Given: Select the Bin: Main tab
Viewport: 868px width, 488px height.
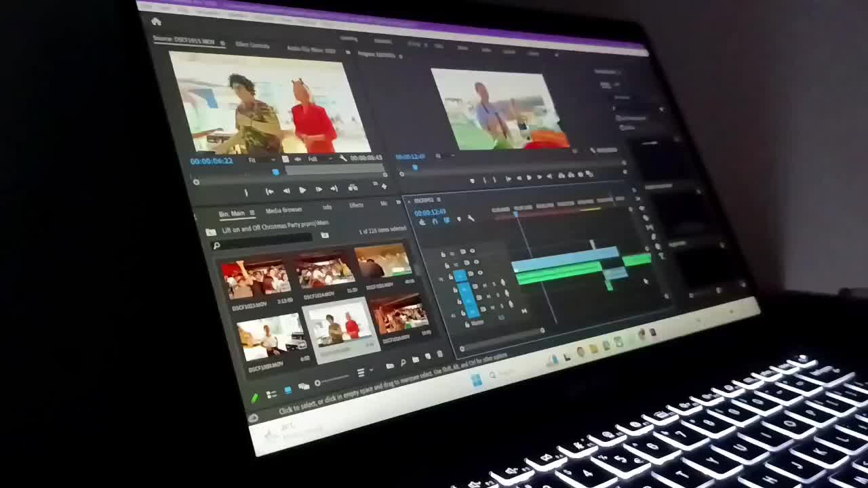Looking at the screenshot, I should [x=231, y=213].
